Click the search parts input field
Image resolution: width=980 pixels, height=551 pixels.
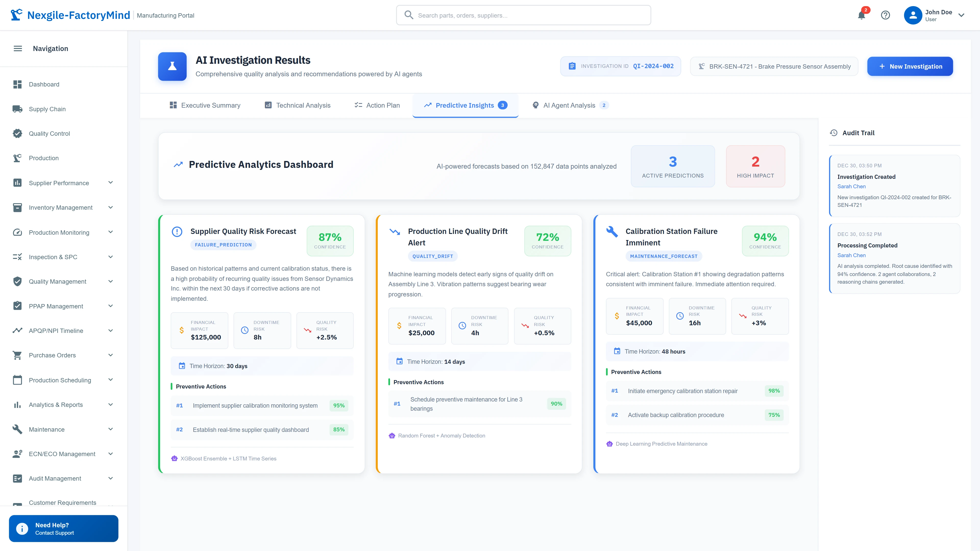(523, 15)
